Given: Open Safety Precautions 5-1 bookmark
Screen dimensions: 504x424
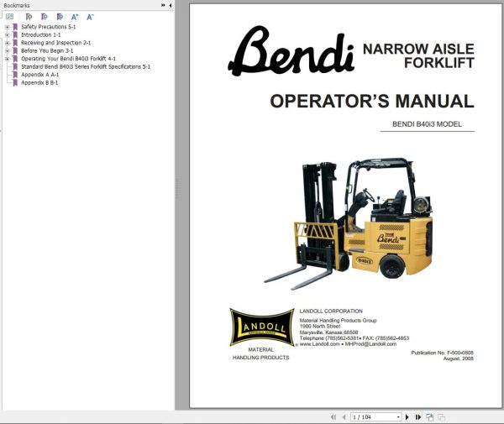Looking at the screenshot, I should tap(48, 27).
